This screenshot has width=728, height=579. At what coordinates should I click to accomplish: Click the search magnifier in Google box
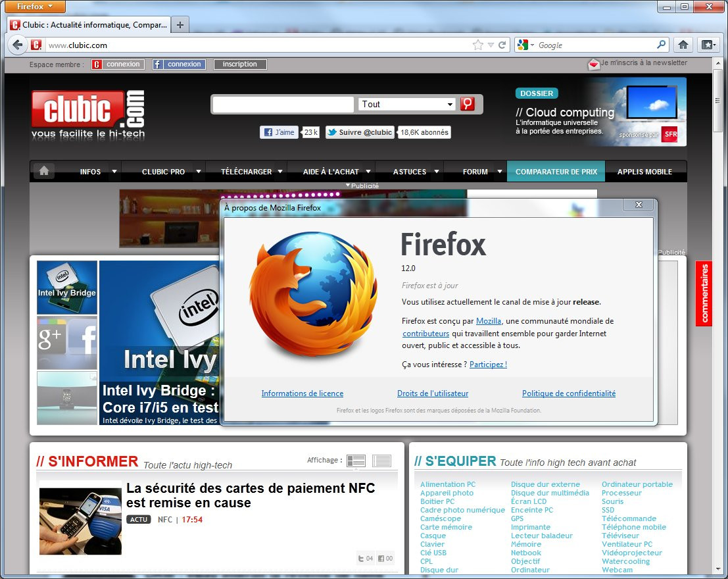[661, 45]
